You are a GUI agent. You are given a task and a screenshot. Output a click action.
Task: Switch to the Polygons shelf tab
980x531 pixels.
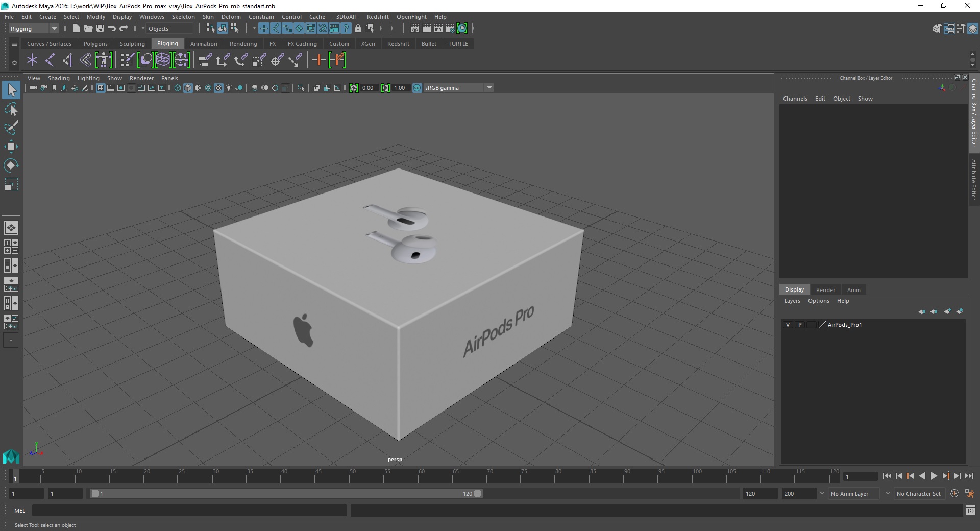point(95,44)
